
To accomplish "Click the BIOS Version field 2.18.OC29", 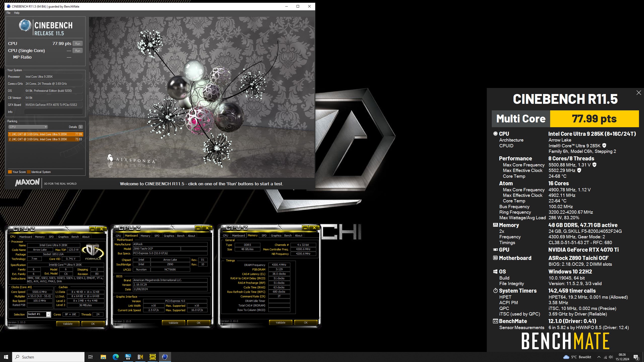I will coord(170,285).
